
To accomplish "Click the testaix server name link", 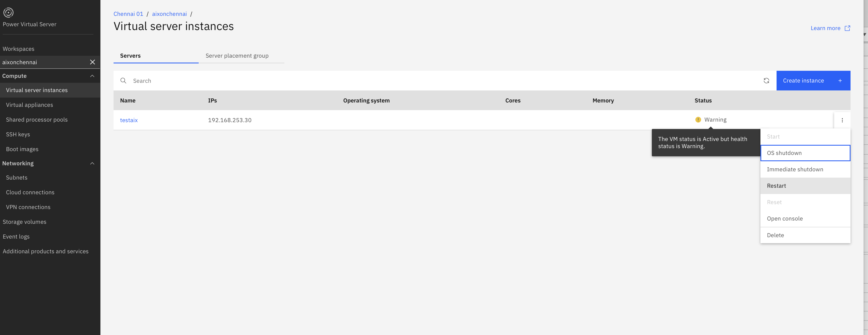I will tap(129, 120).
